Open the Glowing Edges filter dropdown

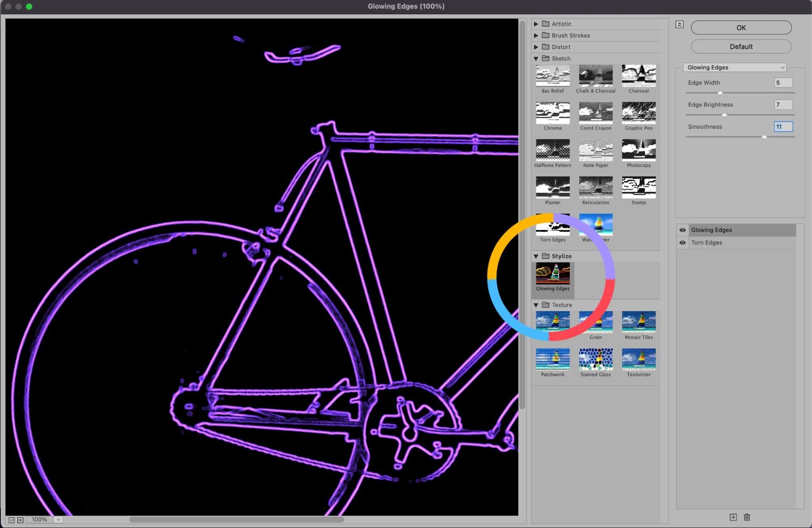pos(734,67)
